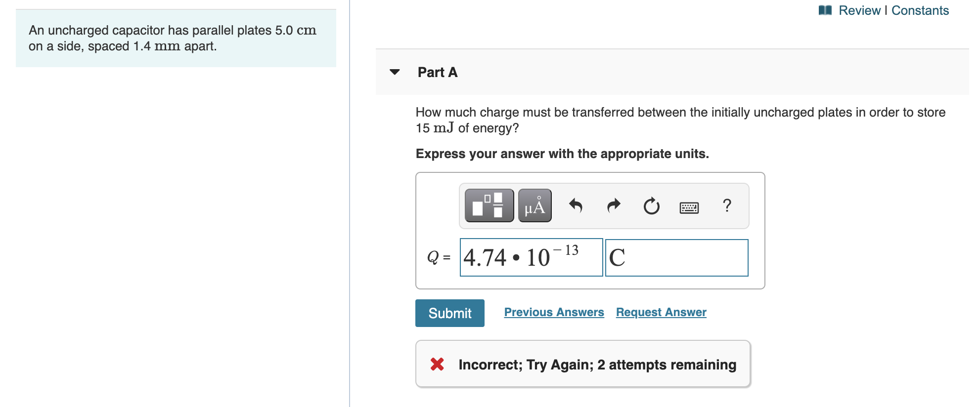980x407 pixels.
Task: Open the Review link
Action: tap(859, 10)
